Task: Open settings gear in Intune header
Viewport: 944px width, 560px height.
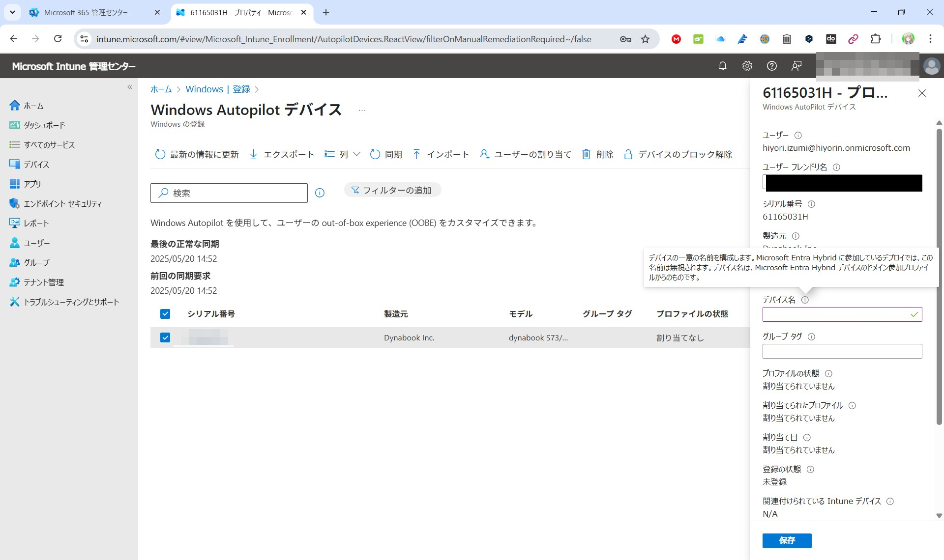Action: pyautogui.click(x=747, y=66)
